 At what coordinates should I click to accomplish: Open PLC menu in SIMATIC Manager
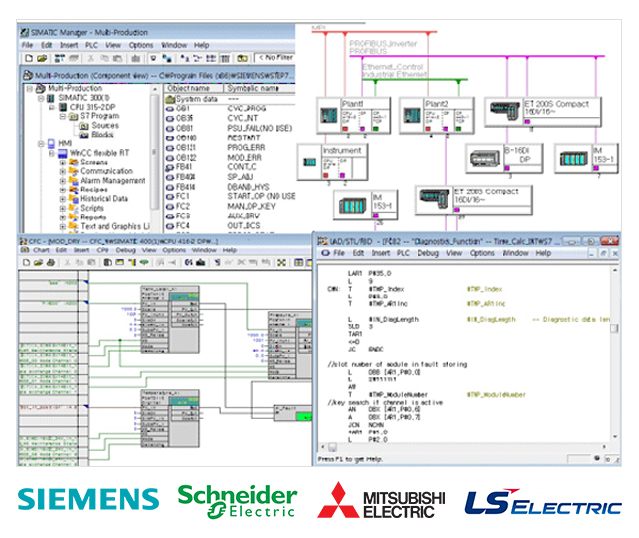tap(91, 45)
